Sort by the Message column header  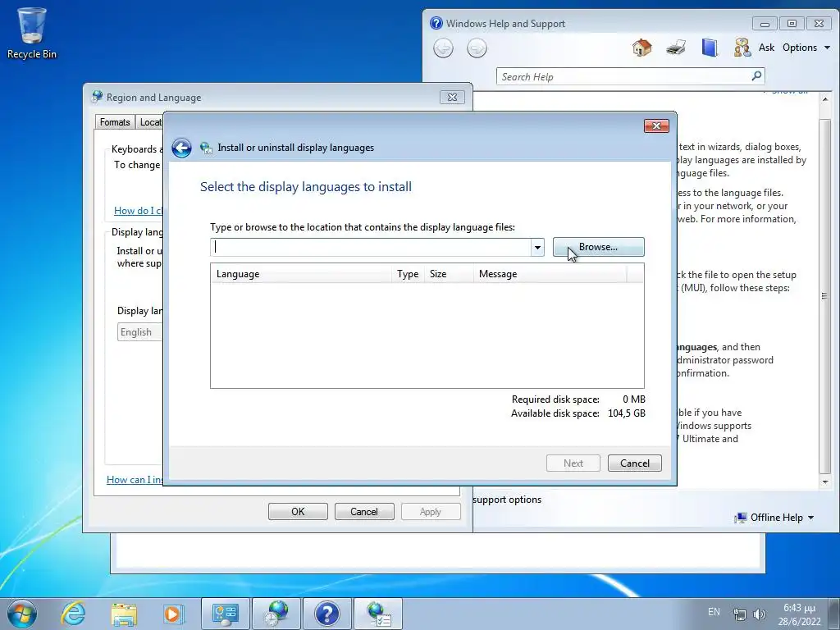[550, 274]
